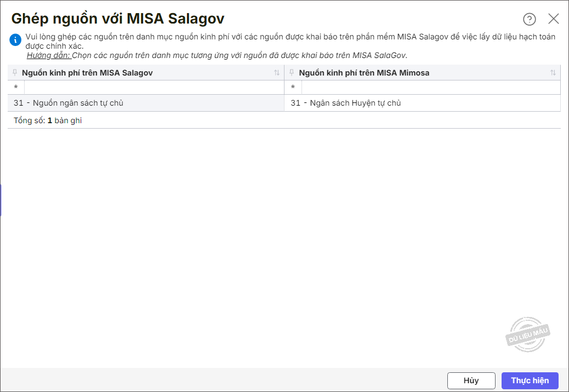The width and height of the screenshot is (569, 392).
Task: Open filter operator for Salagov column
Action: click(16, 87)
